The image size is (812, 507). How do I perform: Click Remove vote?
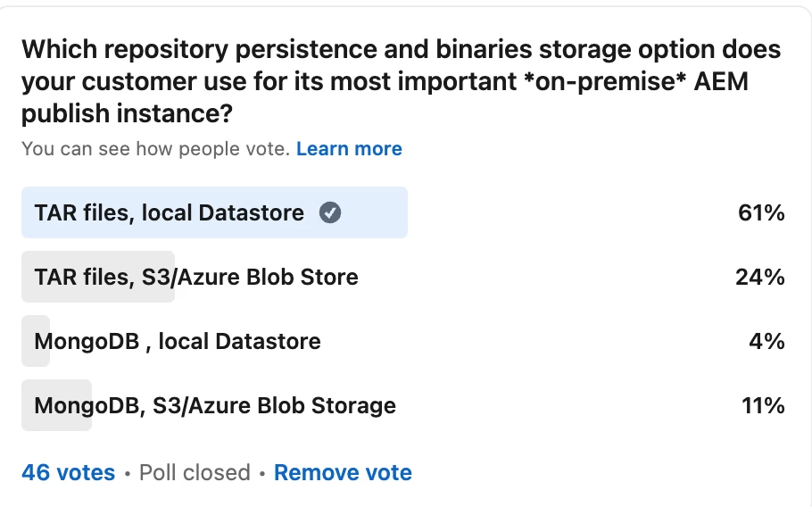343,473
